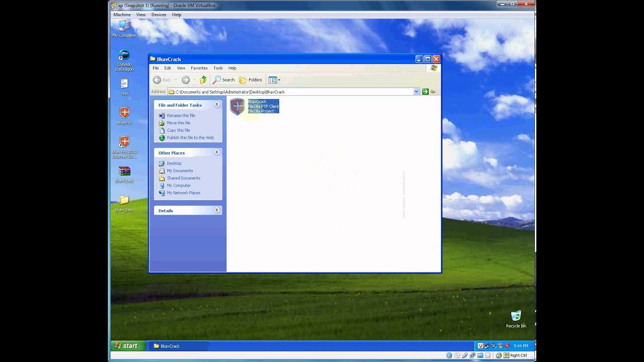Expand the Details panel
644x362 pixels.
217,210
